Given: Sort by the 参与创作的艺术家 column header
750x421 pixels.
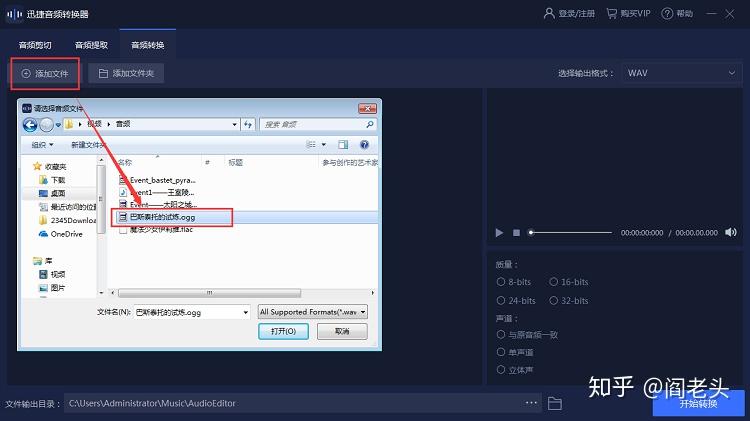Looking at the screenshot, I should (349, 163).
